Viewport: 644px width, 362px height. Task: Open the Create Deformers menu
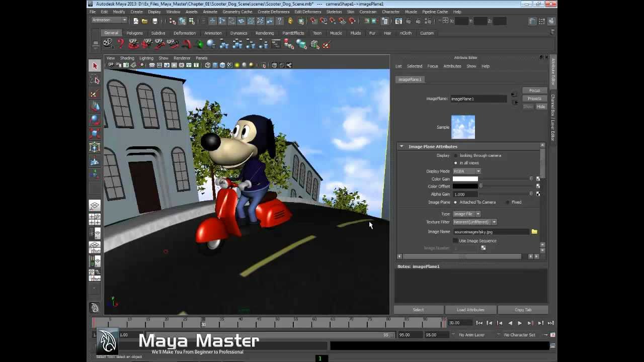pyautogui.click(x=274, y=12)
